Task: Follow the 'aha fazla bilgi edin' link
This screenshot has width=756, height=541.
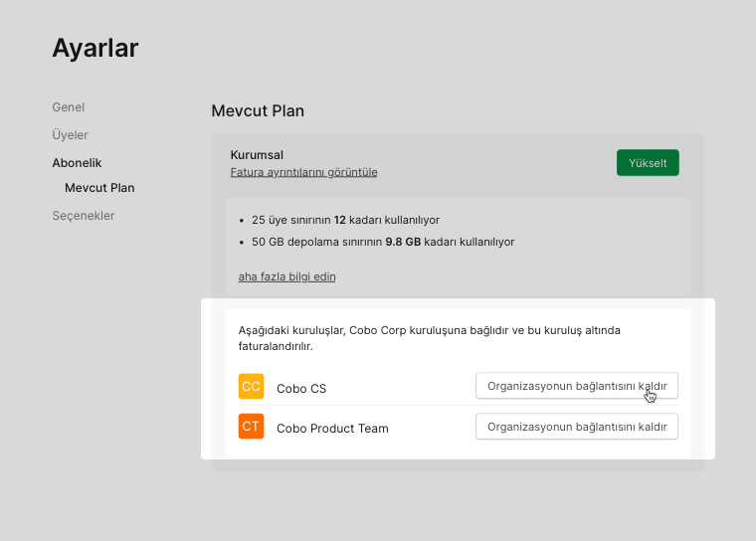Action: [x=286, y=276]
